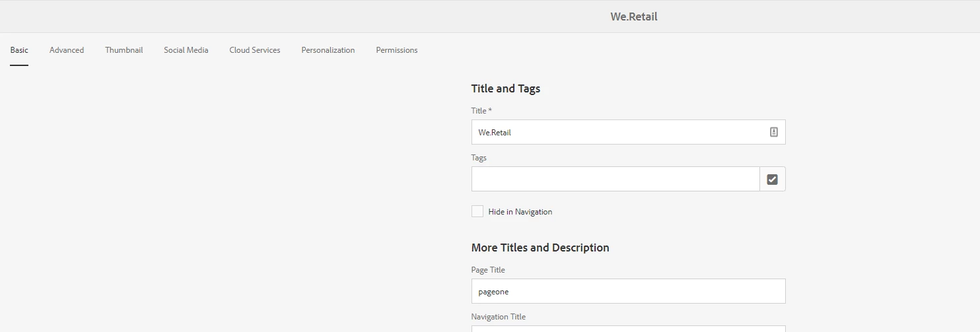This screenshot has height=332, width=980.
Task: Click the icon inside the Title field
Action: pos(774,132)
